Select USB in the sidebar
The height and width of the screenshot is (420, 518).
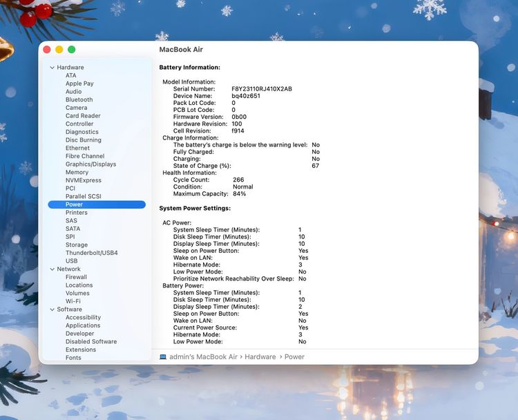coord(71,260)
